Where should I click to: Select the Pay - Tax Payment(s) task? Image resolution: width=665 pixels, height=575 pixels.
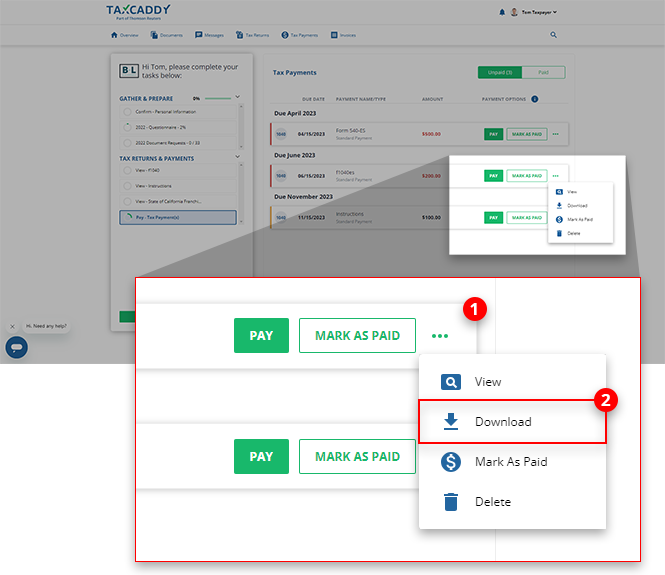(x=178, y=217)
